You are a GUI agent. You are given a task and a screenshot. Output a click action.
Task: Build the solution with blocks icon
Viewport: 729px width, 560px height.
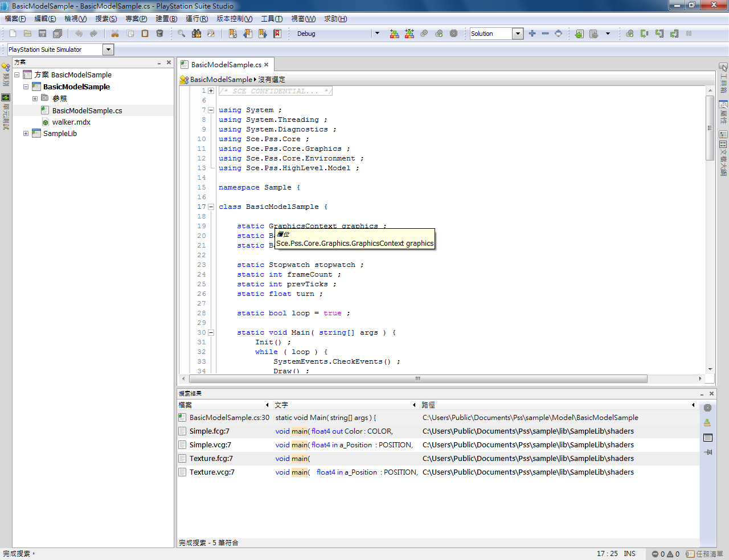(394, 34)
